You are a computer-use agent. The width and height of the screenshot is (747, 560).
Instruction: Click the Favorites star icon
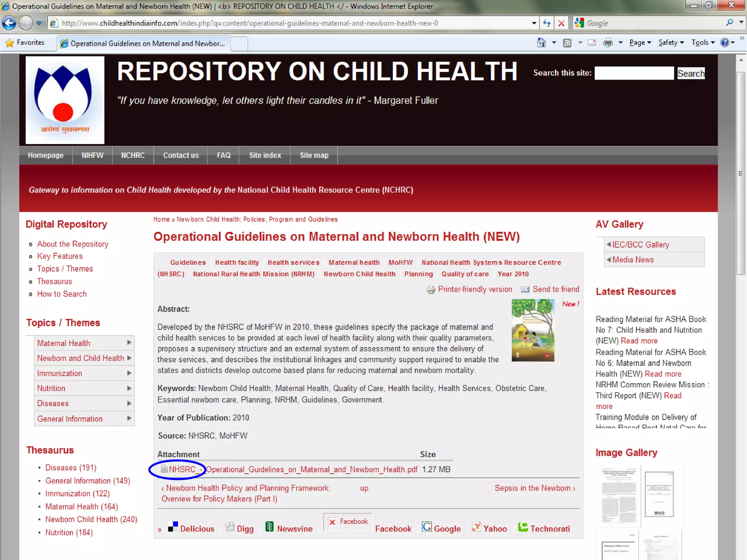(x=10, y=43)
